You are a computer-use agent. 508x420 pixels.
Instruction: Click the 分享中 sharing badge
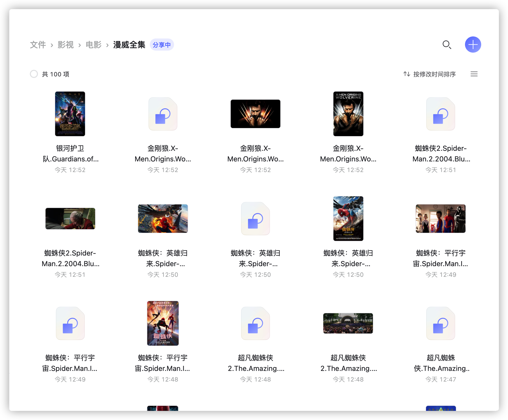[x=162, y=45]
